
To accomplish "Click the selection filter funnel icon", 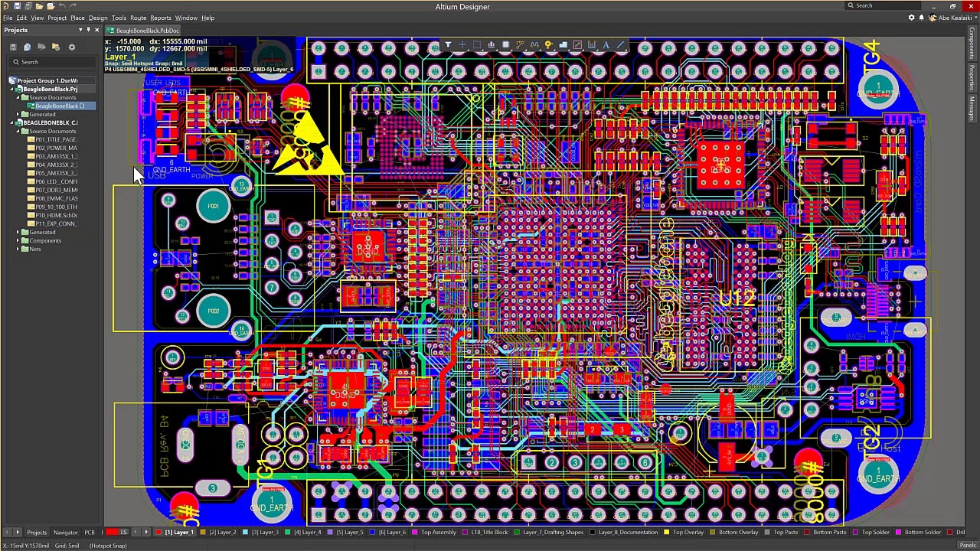I will click(x=448, y=45).
